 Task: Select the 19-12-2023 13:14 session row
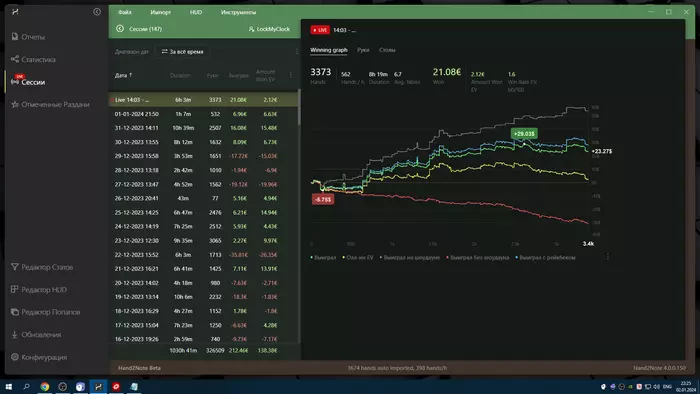203,297
